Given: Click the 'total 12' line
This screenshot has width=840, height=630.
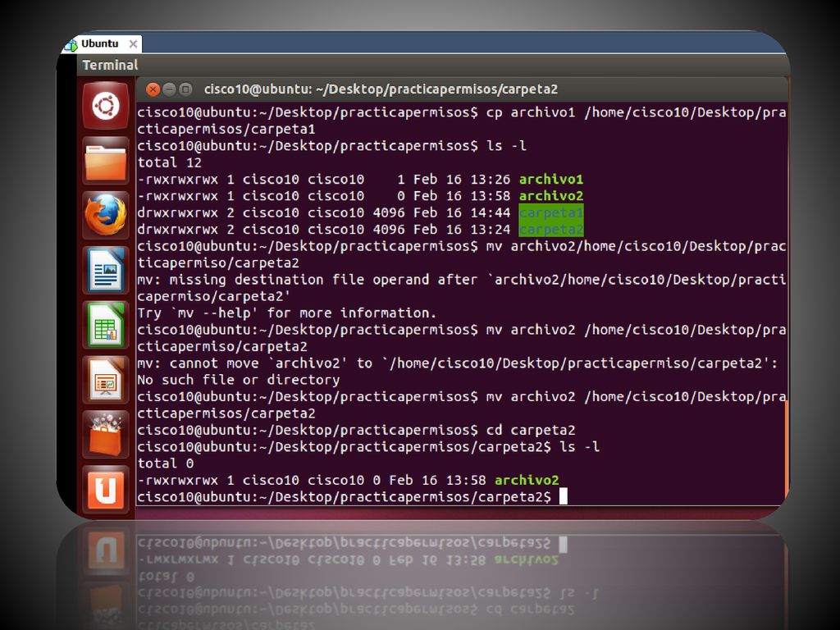Looking at the screenshot, I should click(169, 162).
